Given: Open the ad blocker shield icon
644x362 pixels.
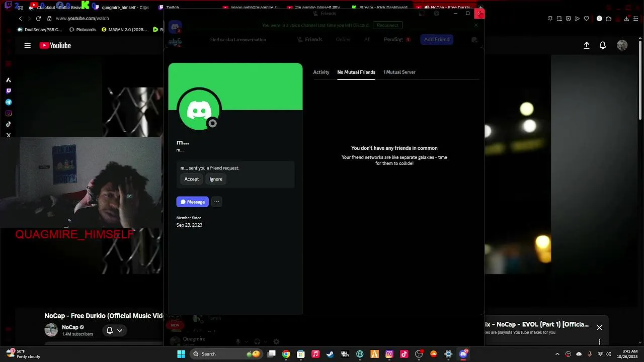Looking at the screenshot, I should point(568,19).
